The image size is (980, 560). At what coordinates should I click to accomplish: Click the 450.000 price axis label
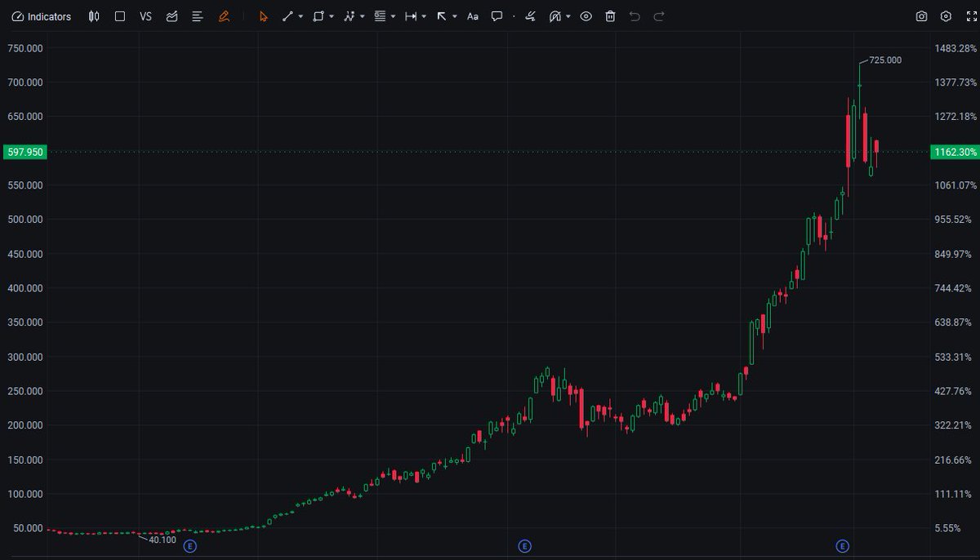25,254
